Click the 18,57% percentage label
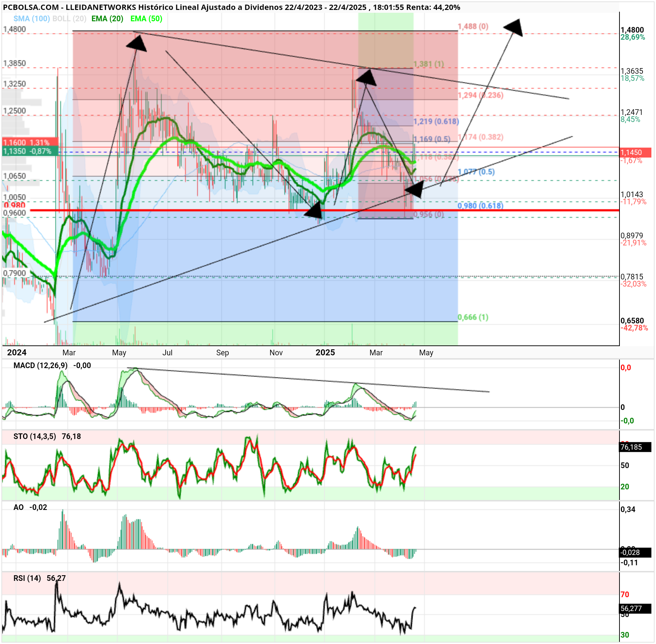656x644 pixels. pos(633,78)
